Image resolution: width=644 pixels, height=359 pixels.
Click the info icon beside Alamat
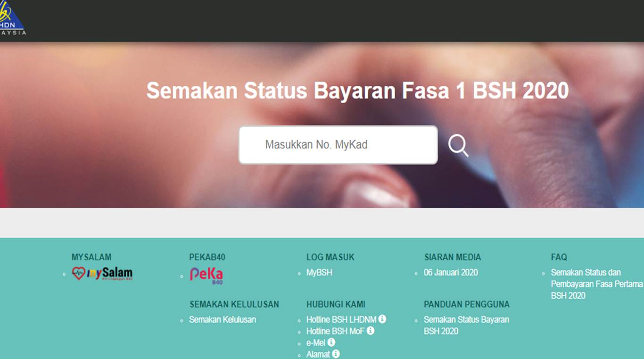coord(336,354)
